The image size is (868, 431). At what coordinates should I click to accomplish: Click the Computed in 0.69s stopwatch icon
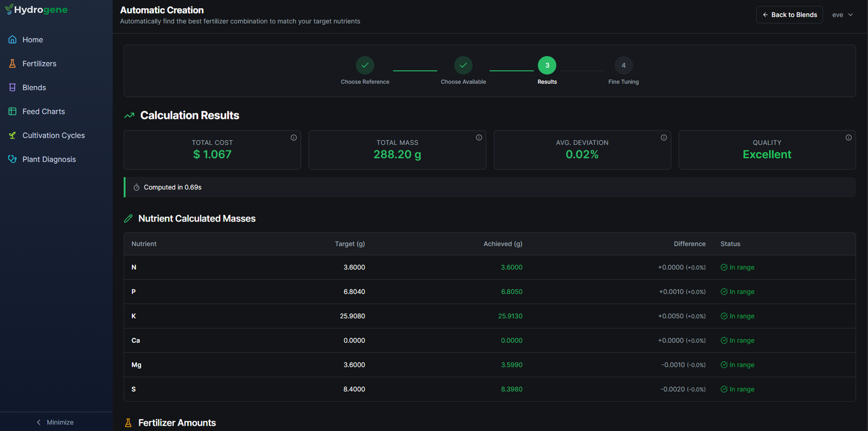[x=137, y=187]
